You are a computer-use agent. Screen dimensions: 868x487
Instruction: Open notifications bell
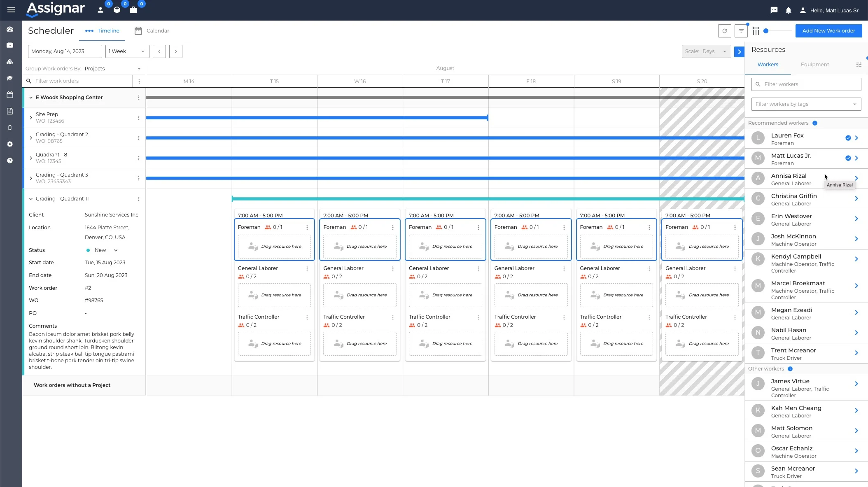pos(789,10)
